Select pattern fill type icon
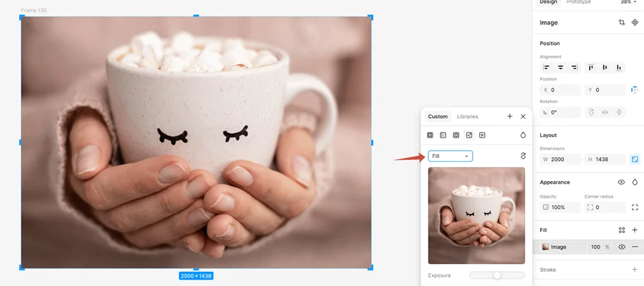Image resolution: width=644 pixels, height=286 pixels. tap(456, 135)
